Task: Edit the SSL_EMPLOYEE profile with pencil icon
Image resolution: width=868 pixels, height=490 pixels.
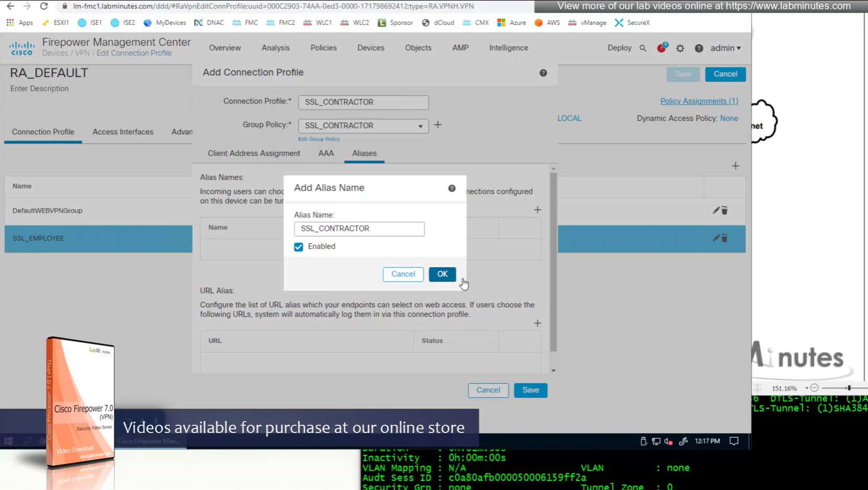Action: point(716,238)
